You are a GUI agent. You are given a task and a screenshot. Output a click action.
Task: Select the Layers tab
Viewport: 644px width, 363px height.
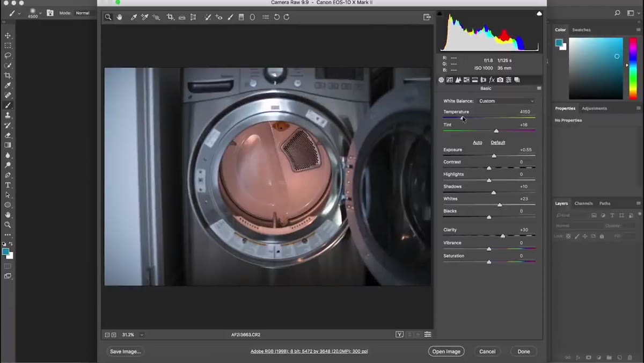(x=561, y=203)
